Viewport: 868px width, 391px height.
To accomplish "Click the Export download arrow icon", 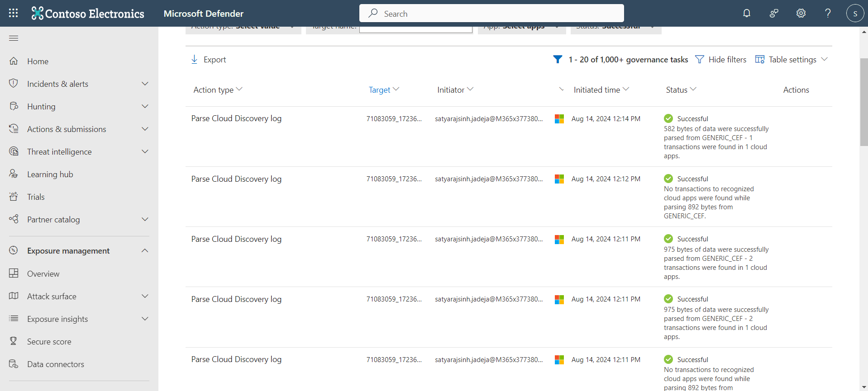I will pos(194,59).
